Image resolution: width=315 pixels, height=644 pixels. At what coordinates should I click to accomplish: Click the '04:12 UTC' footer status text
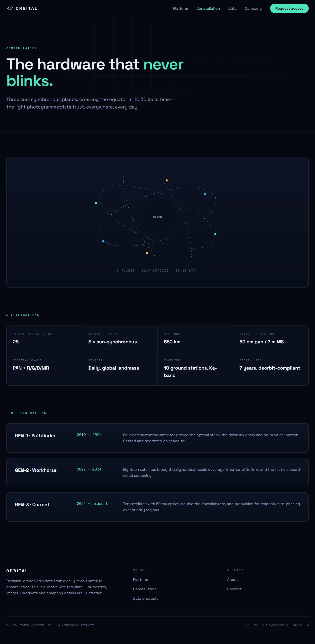301,625
